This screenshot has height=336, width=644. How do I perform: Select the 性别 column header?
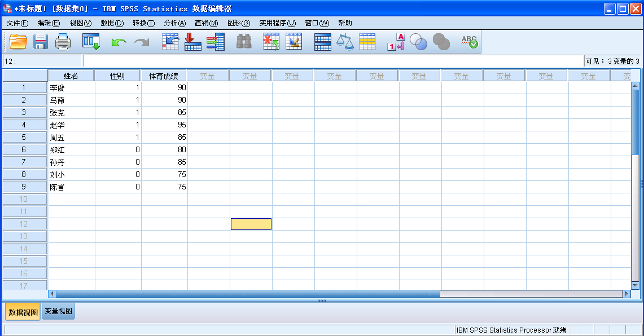click(117, 76)
